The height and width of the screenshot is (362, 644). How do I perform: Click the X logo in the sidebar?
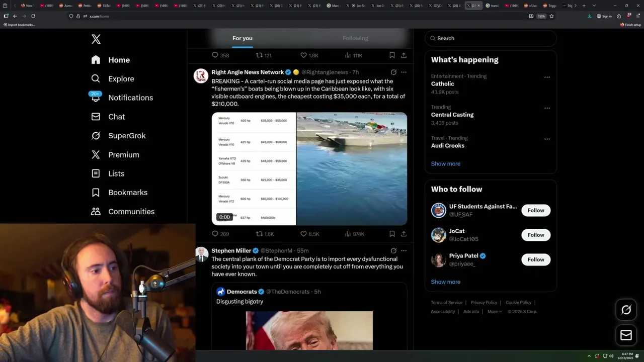pos(96,39)
